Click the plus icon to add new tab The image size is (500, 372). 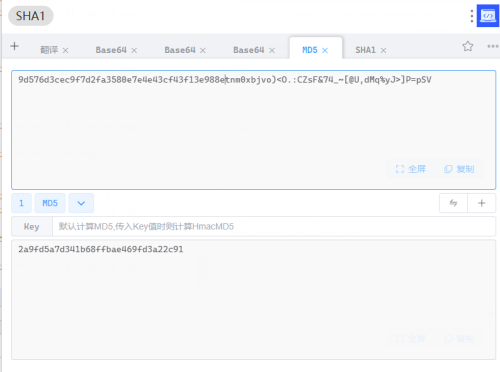pos(14,46)
